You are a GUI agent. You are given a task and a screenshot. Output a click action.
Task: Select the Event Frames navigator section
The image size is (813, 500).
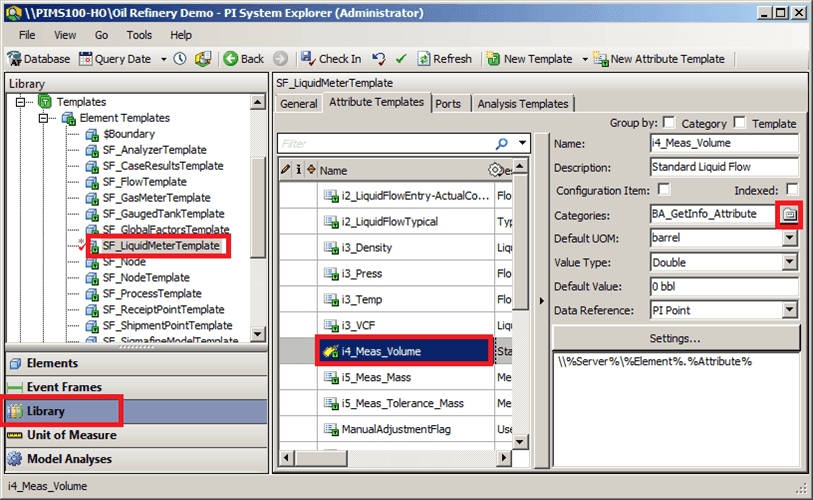[137, 387]
